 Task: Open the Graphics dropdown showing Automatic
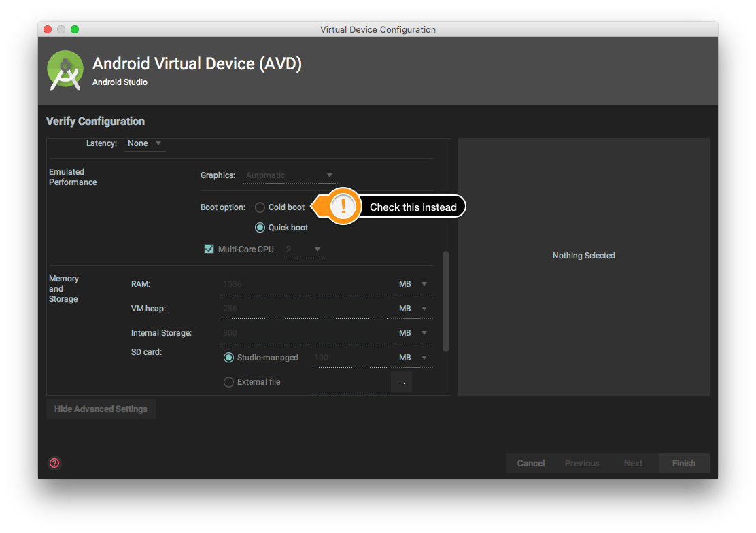[x=290, y=175]
